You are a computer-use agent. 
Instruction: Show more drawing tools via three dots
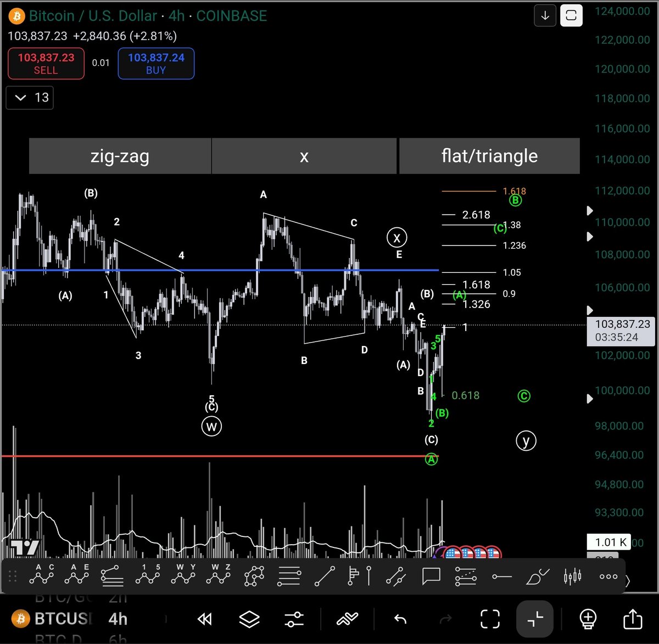point(608,576)
